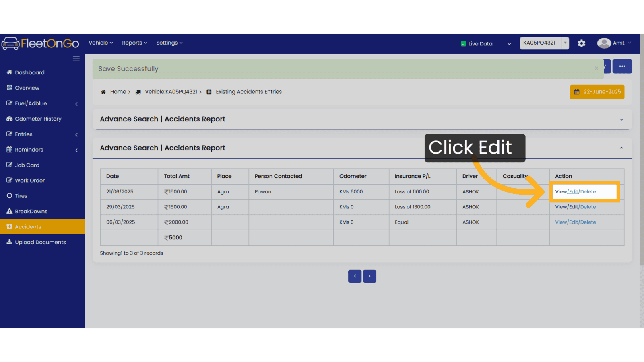Click Delete for 06/03/2025 entry

588,222
